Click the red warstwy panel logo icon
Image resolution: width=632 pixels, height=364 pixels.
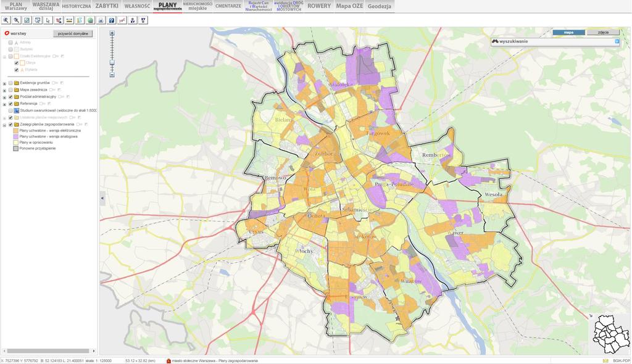(6, 33)
